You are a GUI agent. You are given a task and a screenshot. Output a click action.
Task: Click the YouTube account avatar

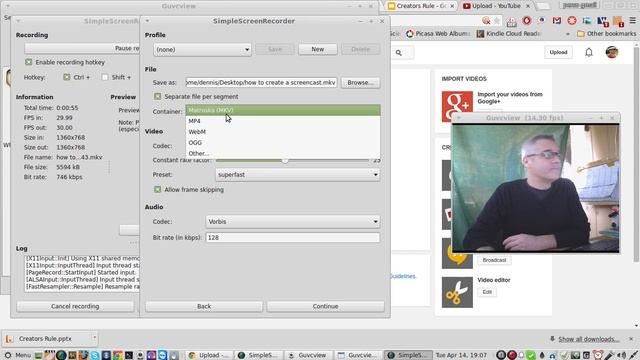pos(611,52)
